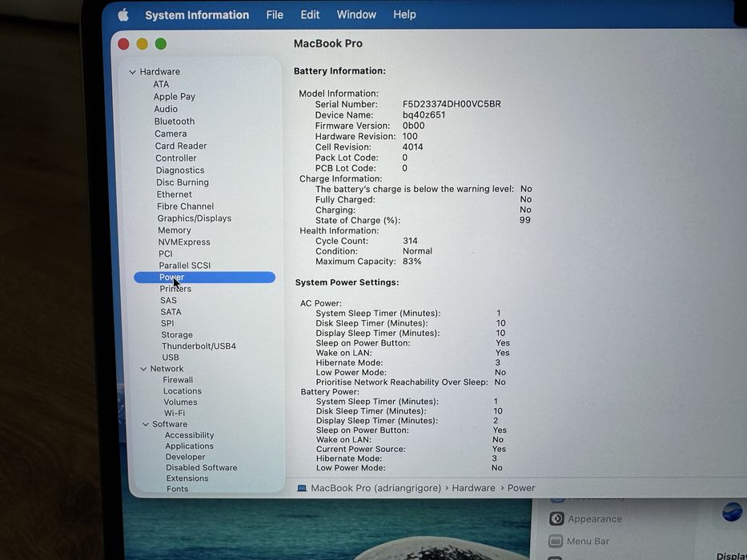Screen dimensions: 747x560
Task: Select Parallel SCSI in the sidebar
Action: (185, 266)
